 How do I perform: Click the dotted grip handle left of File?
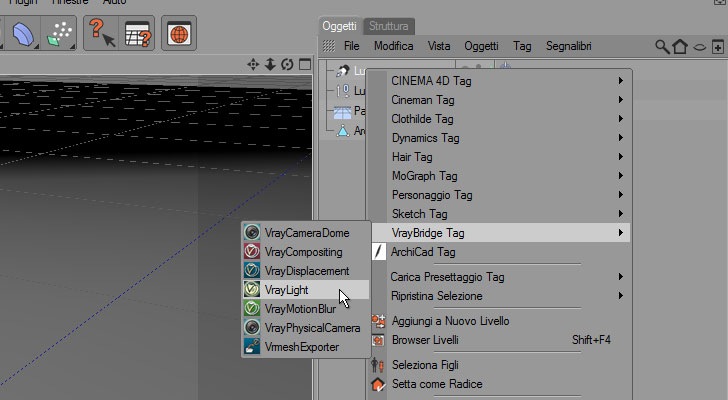[329, 46]
